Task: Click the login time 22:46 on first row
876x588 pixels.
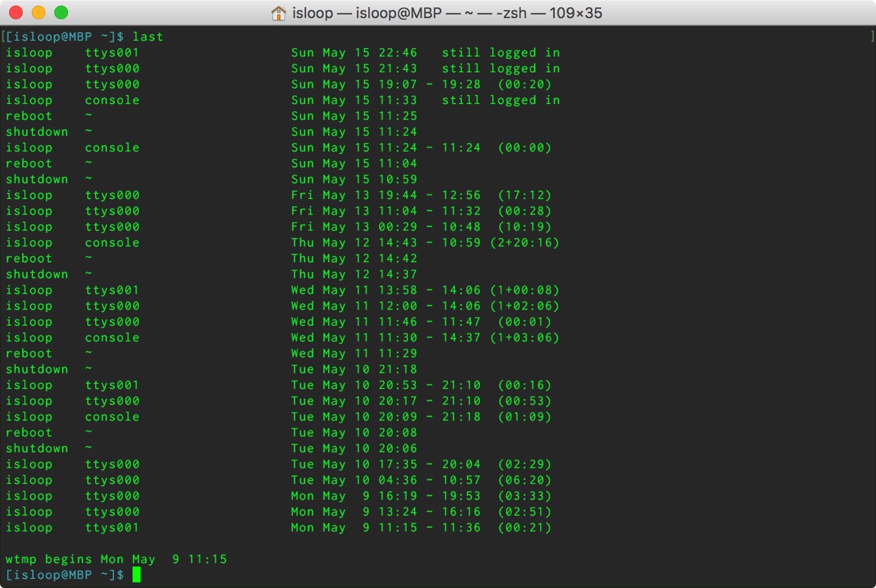Action: [x=398, y=53]
